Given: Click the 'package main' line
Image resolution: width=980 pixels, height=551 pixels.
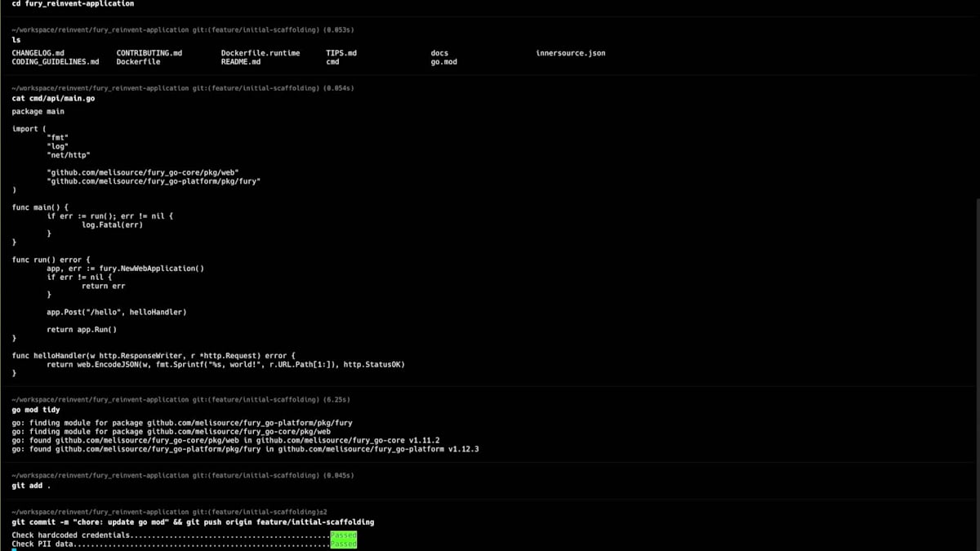Looking at the screenshot, I should (38, 111).
